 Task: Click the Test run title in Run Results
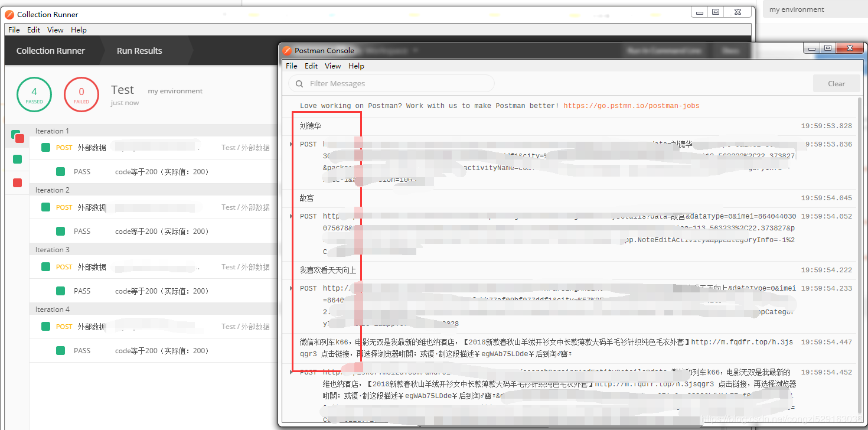122,90
